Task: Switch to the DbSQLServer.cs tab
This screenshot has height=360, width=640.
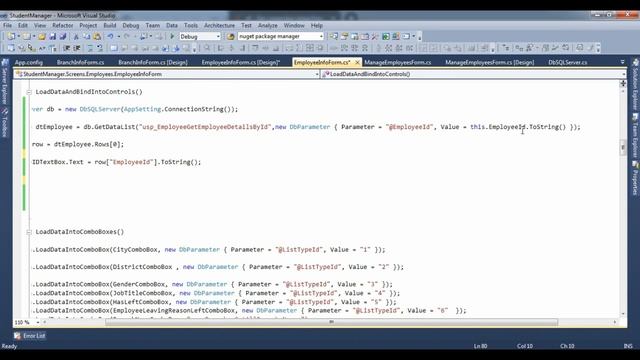Action: click(x=568, y=62)
